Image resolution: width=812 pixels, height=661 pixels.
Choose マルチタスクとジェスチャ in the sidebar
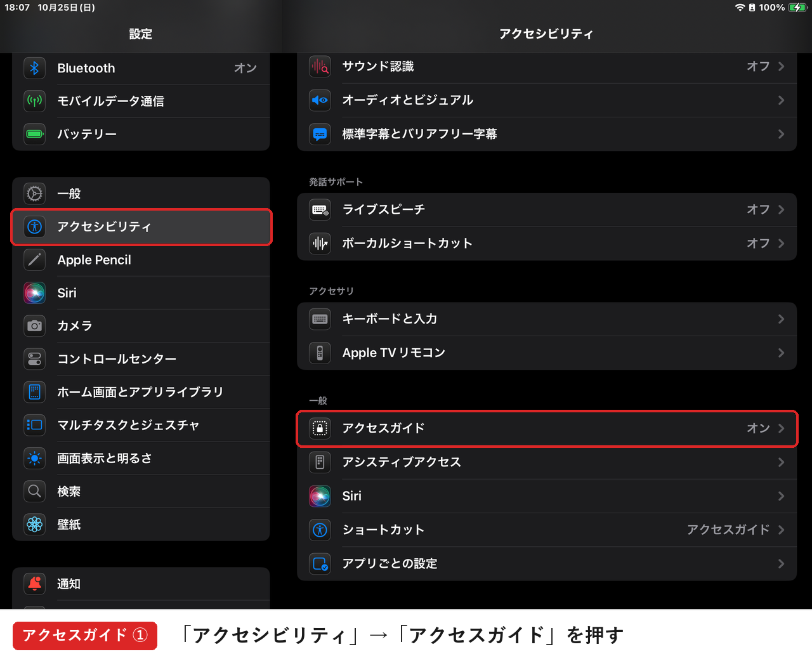click(x=141, y=424)
